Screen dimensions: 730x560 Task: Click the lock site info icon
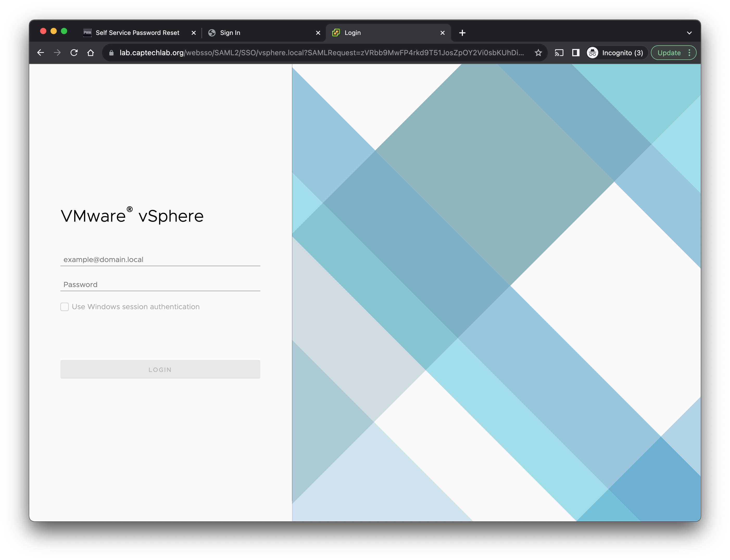click(x=112, y=53)
